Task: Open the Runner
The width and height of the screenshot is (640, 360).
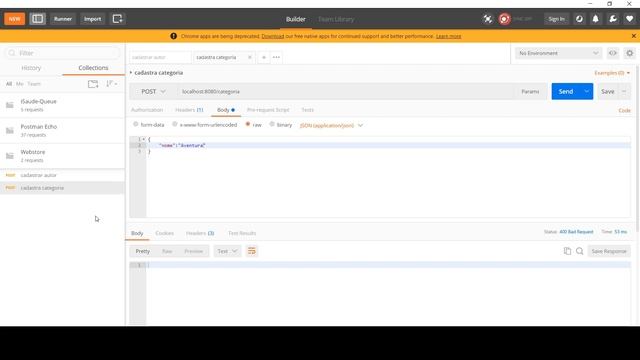Action: pyautogui.click(x=63, y=19)
